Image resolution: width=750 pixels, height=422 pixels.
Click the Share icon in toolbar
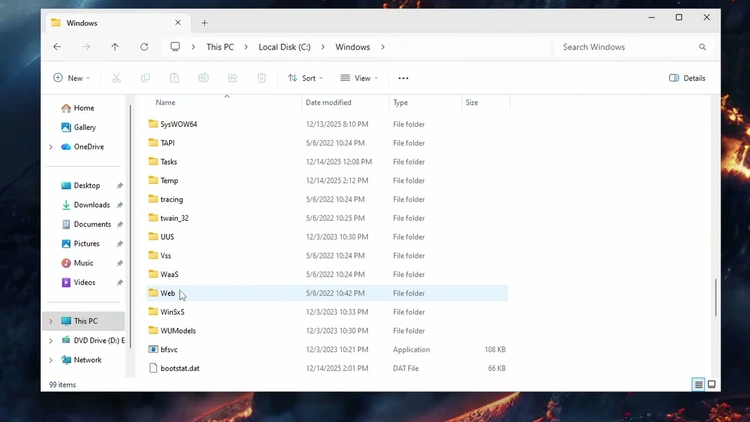coord(232,78)
